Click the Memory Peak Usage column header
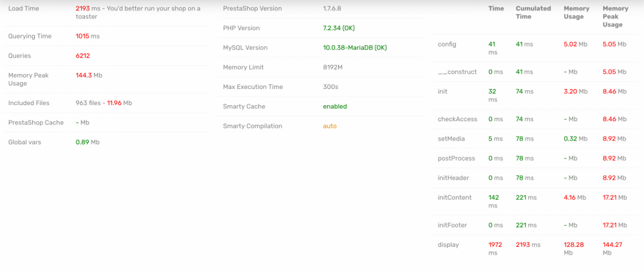This screenshot has height=272, width=644. [615, 17]
